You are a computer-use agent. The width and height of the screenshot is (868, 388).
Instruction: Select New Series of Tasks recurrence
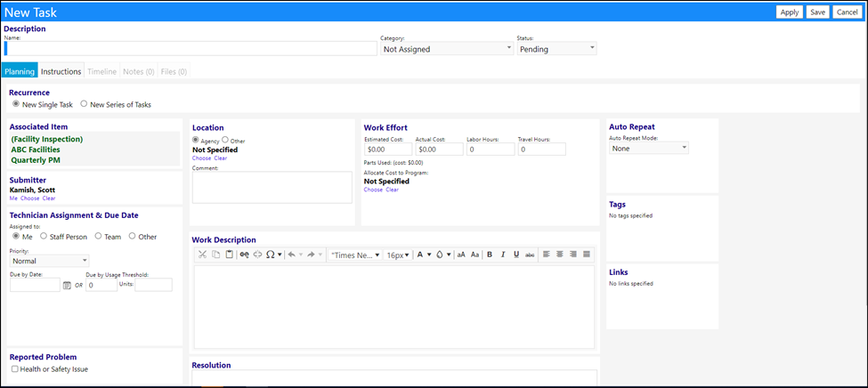click(x=85, y=103)
